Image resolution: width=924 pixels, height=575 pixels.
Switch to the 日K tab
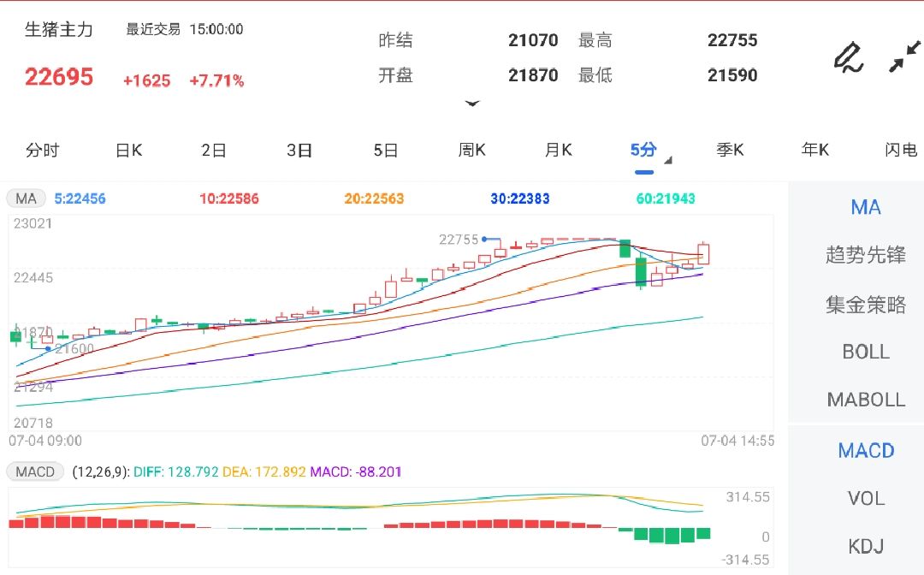tap(128, 151)
